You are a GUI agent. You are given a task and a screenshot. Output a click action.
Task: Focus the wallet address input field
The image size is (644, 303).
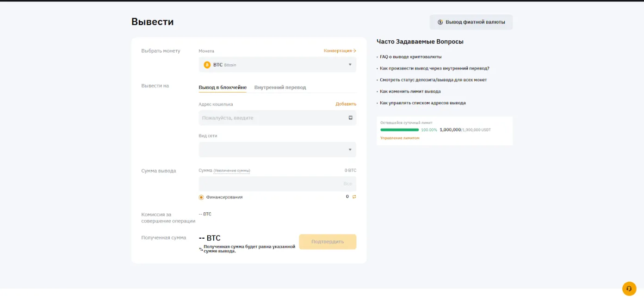pyautogui.click(x=273, y=118)
